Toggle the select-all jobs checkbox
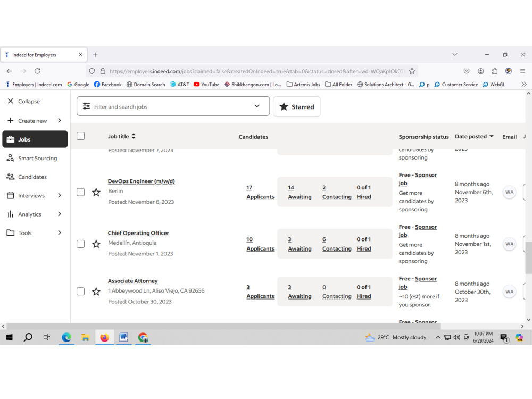The height and width of the screenshot is (399, 532). tap(80, 136)
